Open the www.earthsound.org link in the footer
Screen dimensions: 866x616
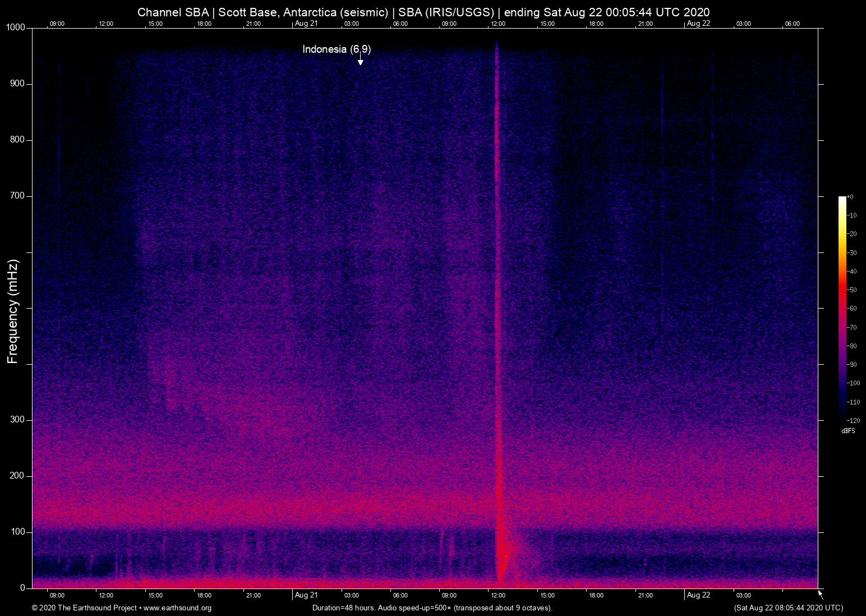[x=177, y=608]
